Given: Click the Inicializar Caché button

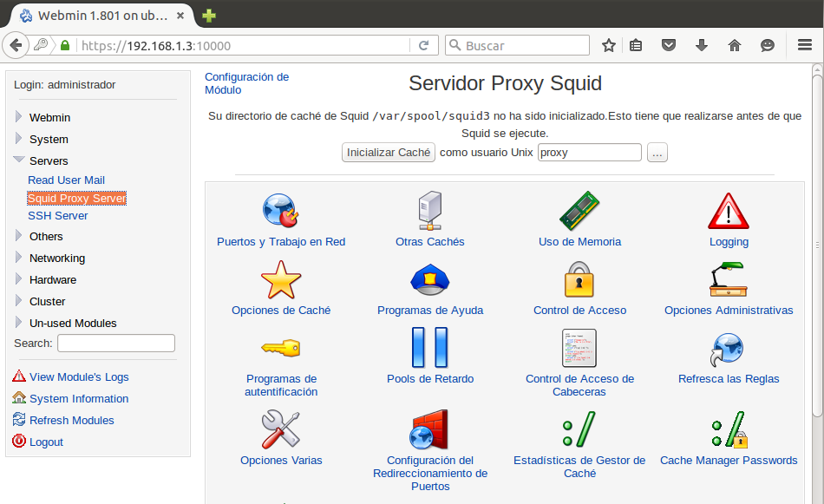Looking at the screenshot, I should click(389, 153).
